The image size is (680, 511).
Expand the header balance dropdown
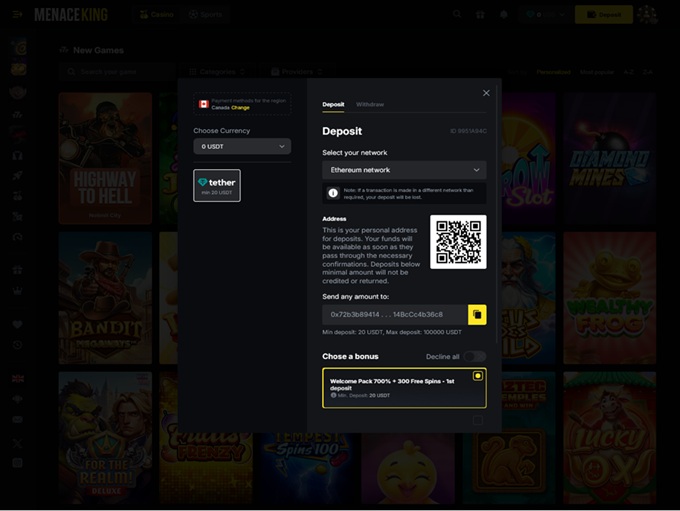pos(545,15)
